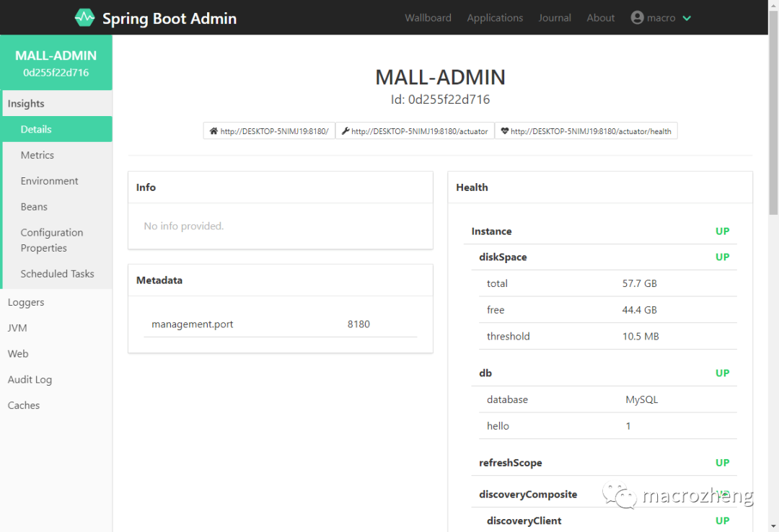Screen dimensions: 779x532
Task: Click the Spring Boot Admin heartbeat logo
Action: pos(84,18)
